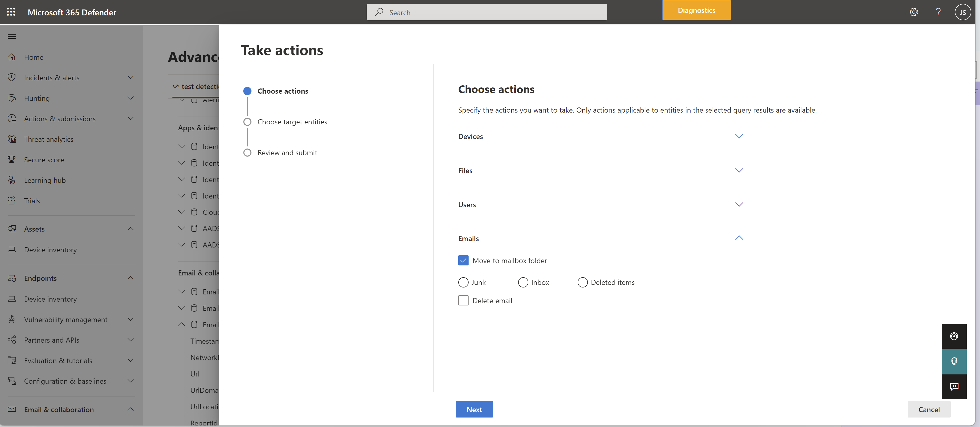This screenshot has height=427, width=980.
Task: Select the Junk radio button
Action: [462, 282]
